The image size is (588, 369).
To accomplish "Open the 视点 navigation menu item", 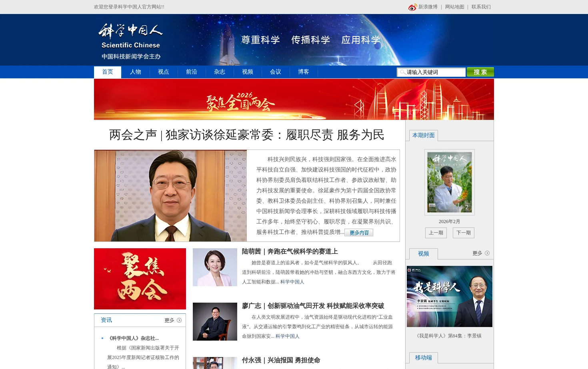I will (x=164, y=72).
